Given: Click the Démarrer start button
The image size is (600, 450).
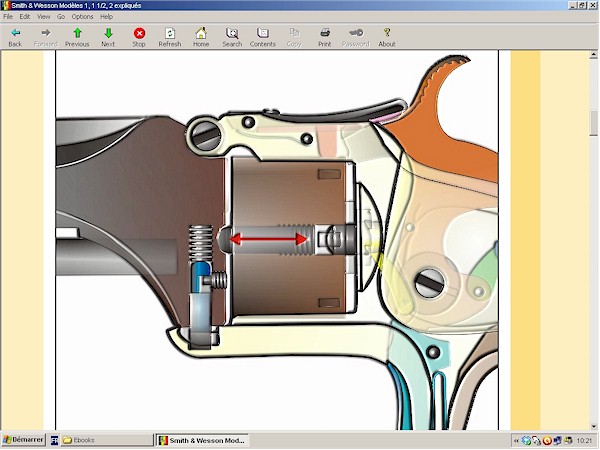Looking at the screenshot, I should (22, 440).
